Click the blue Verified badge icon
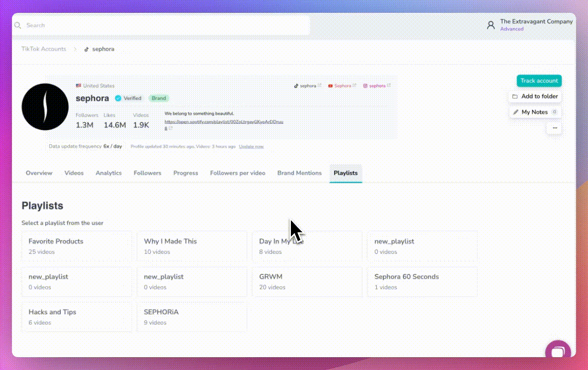Screen dimensions: 588x370 pos(118,98)
